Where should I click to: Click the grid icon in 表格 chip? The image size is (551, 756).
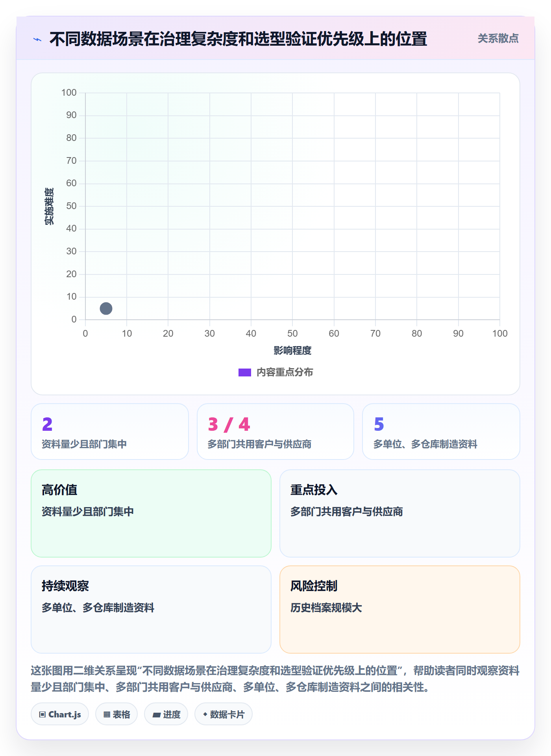tap(107, 715)
